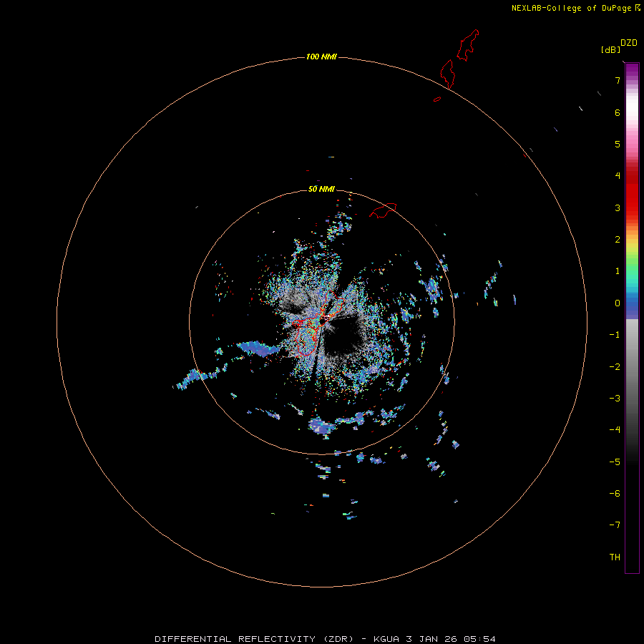Click the -3 value on the dB scale
Viewport: 644px width, 644px height.
tap(615, 399)
